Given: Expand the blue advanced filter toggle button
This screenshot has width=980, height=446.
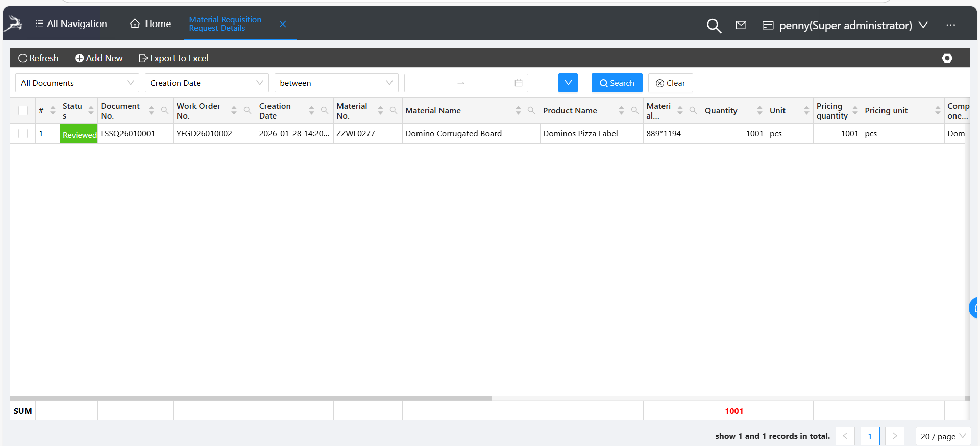Looking at the screenshot, I should pos(568,83).
